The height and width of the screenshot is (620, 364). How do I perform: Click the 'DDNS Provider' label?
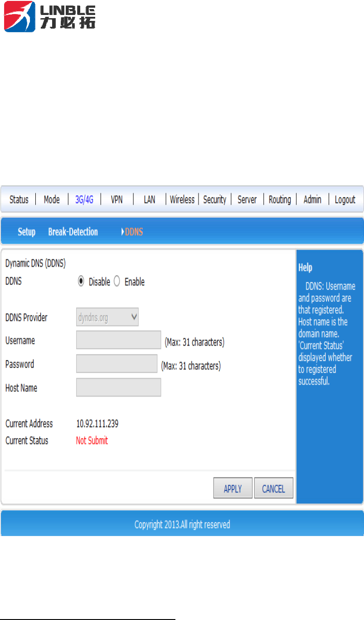click(x=26, y=317)
